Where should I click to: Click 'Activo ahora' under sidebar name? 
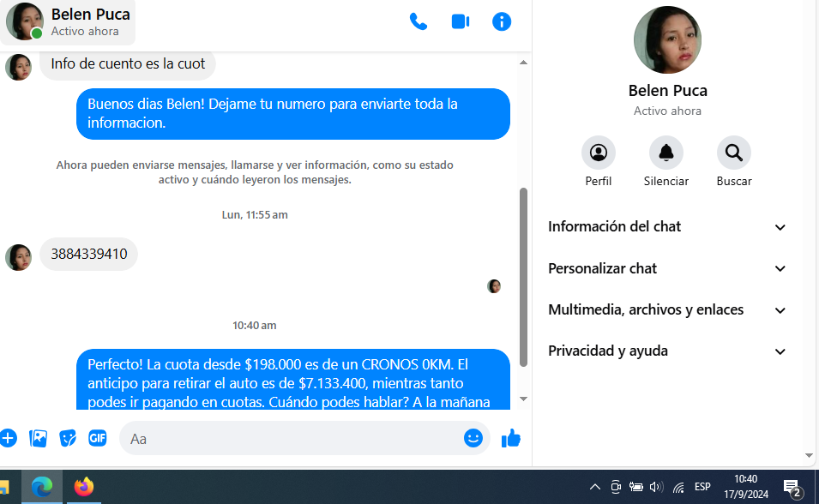667,111
